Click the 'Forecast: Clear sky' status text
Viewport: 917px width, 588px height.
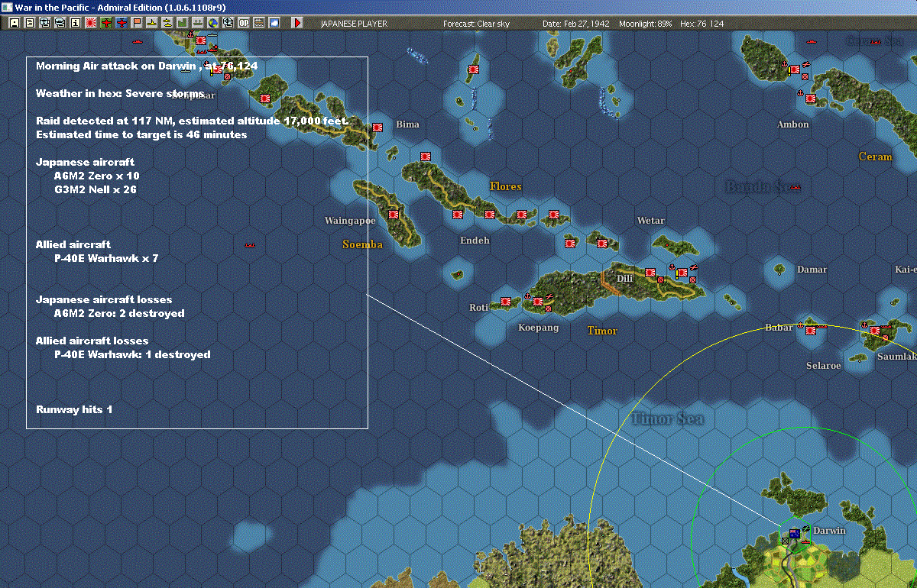[476, 24]
